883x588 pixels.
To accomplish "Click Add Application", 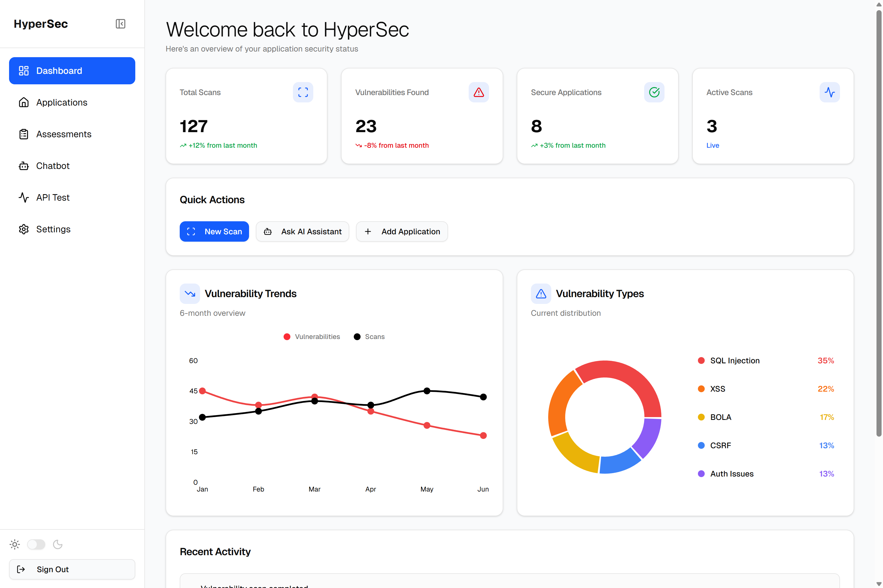I will (x=402, y=231).
